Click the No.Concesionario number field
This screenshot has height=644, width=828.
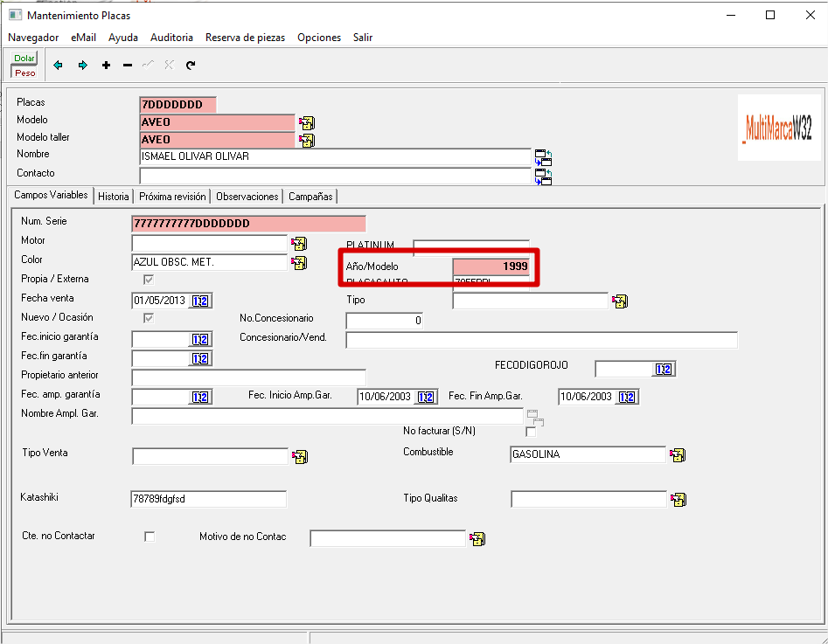pos(384,321)
